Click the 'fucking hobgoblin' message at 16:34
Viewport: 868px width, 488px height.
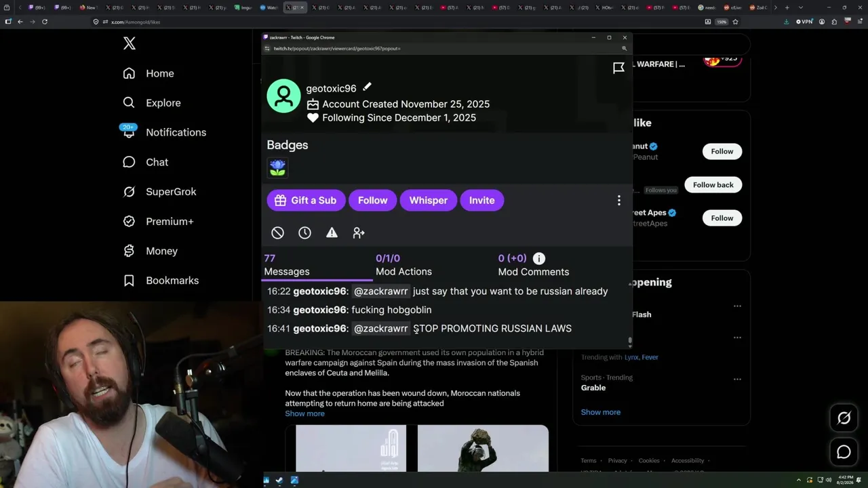point(391,310)
